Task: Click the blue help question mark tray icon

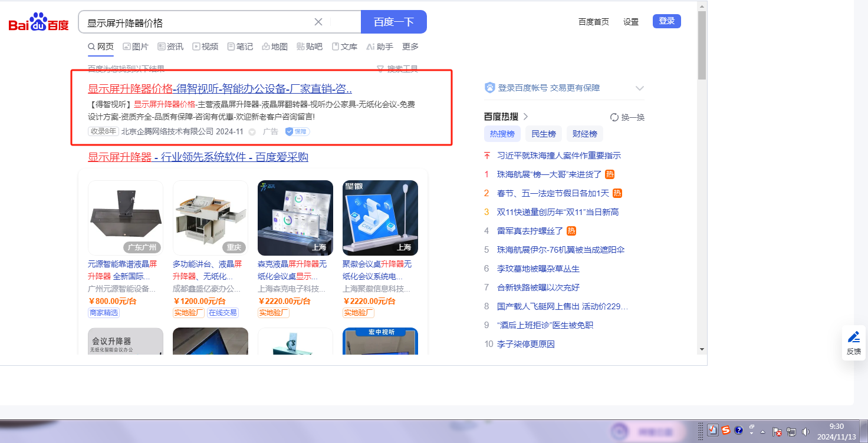Action: pyautogui.click(x=738, y=430)
